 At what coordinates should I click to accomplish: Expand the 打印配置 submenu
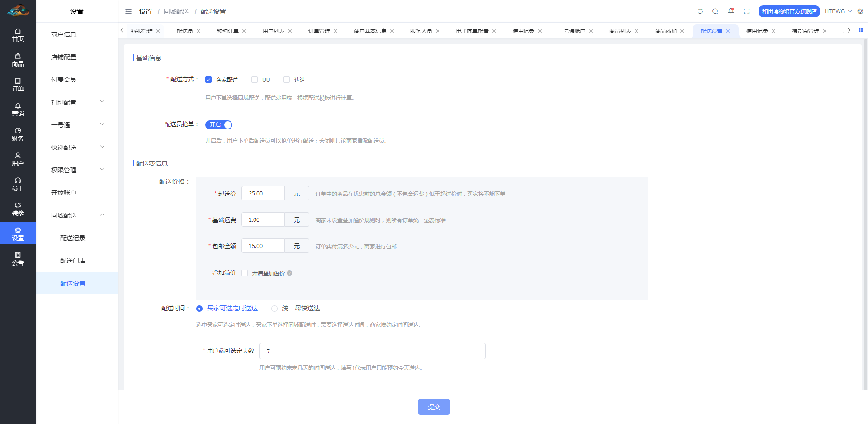[77, 102]
